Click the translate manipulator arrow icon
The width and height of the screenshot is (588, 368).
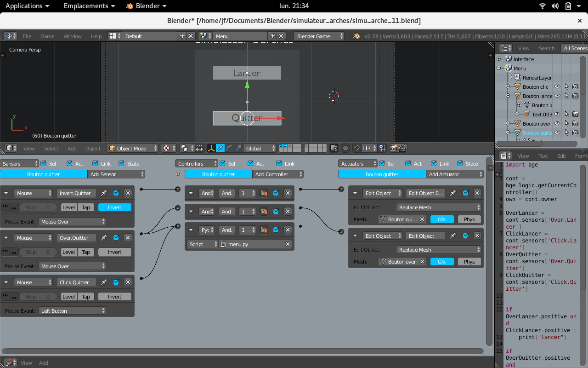coord(220,148)
